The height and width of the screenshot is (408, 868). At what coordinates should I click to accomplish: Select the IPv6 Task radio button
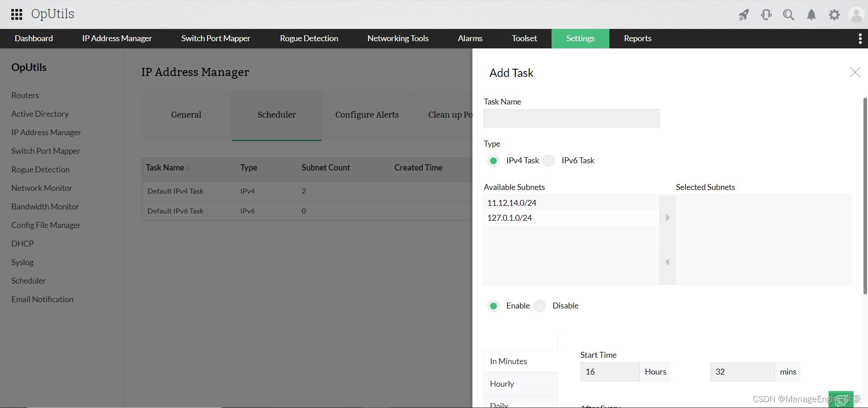click(x=549, y=161)
